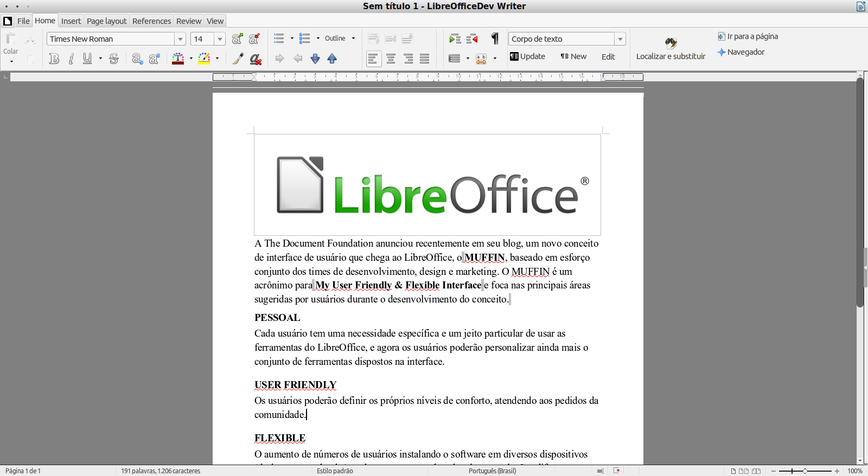Viewport: 868px width, 476px height.
Task: Select single-page view in status bar
Action: [733, 471]
